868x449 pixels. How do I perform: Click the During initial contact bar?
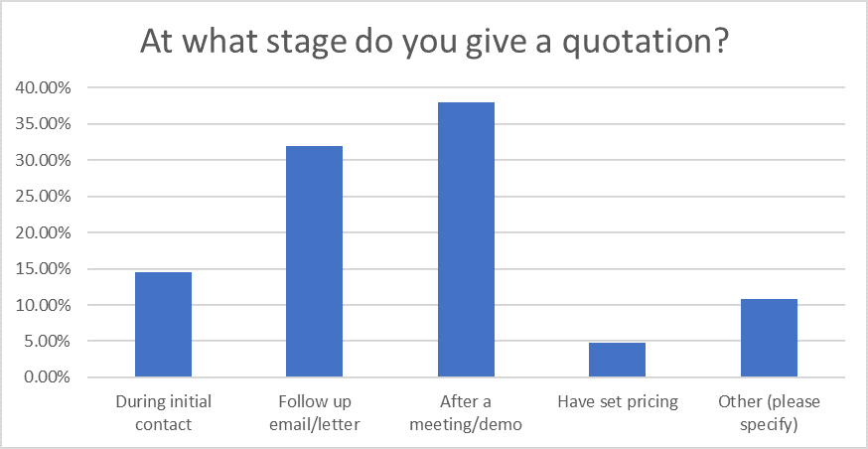click(x=163, y=325)
